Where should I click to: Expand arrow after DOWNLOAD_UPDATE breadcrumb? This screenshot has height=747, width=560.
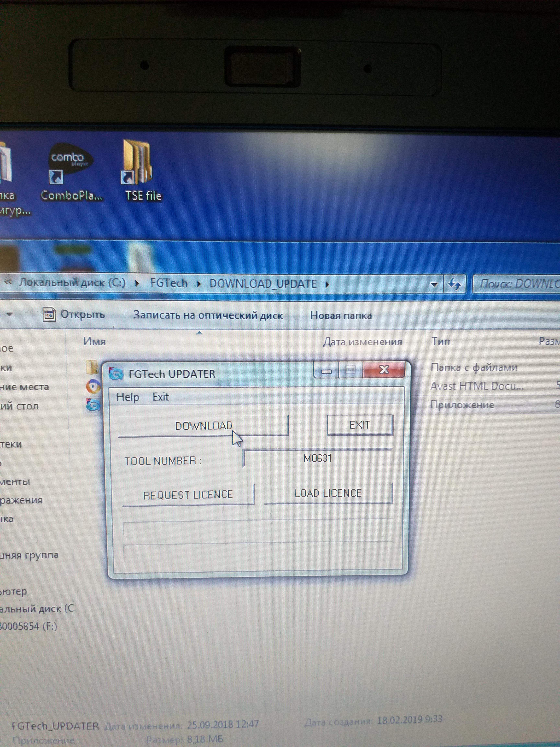327,285
